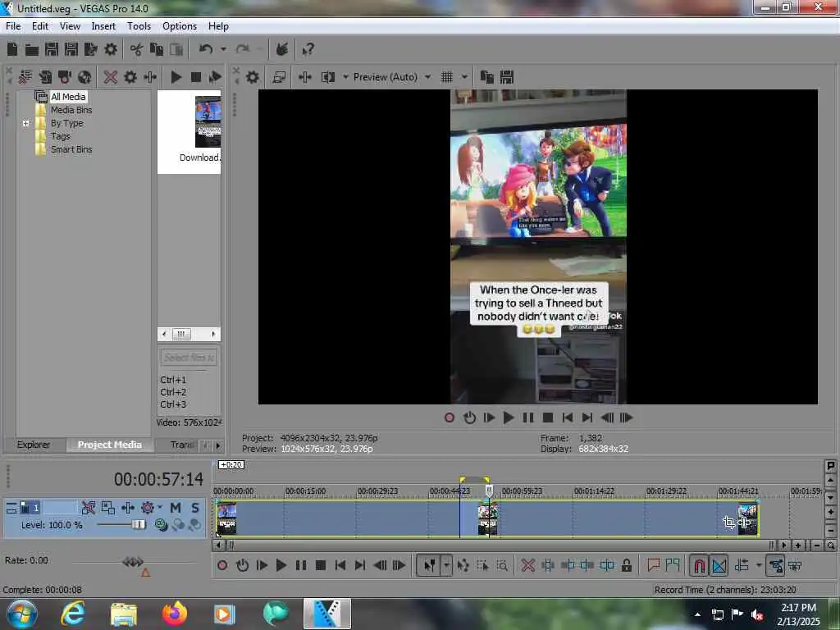Stop playback under the video preview

[x=547, y=418]
